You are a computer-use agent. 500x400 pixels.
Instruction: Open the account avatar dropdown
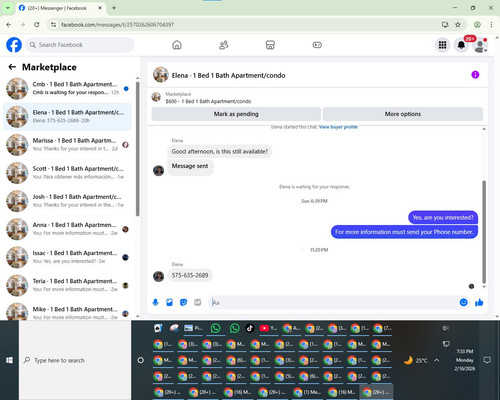click(480, 45)
